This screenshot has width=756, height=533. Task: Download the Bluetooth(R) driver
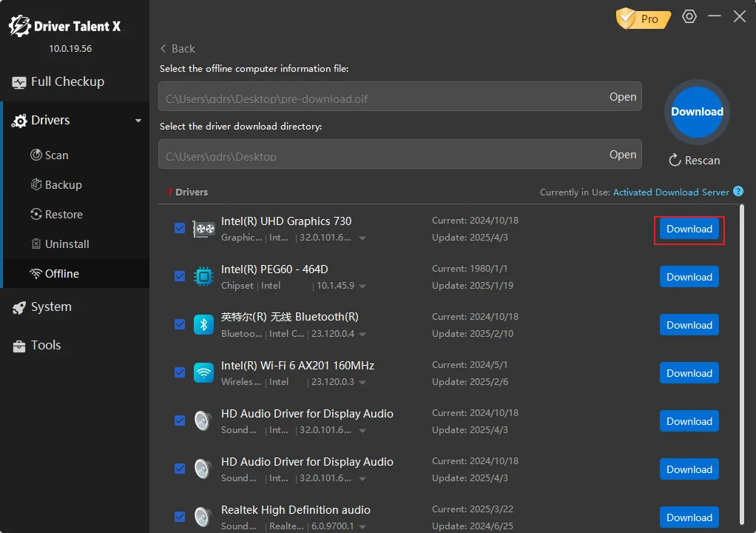689,325
